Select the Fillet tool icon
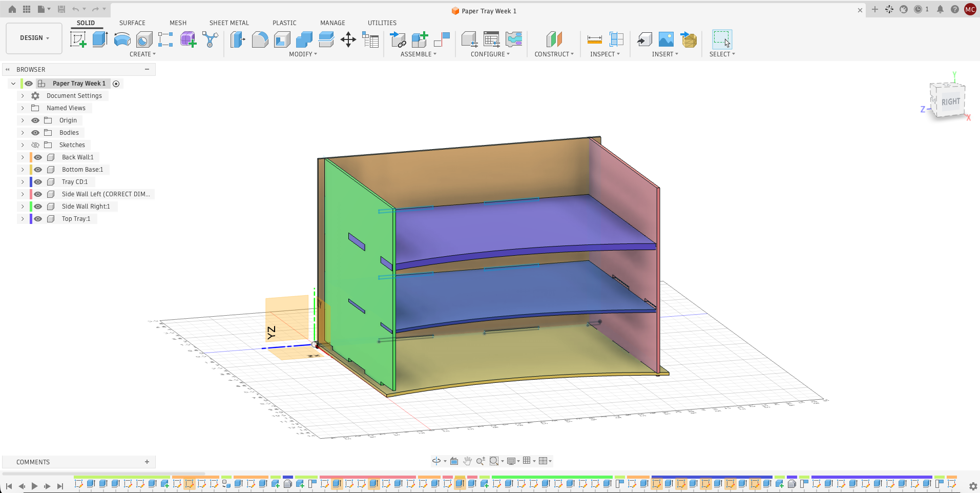Image resolution: width=980 pixels, height=493 pixels. (x=260, y=39)
